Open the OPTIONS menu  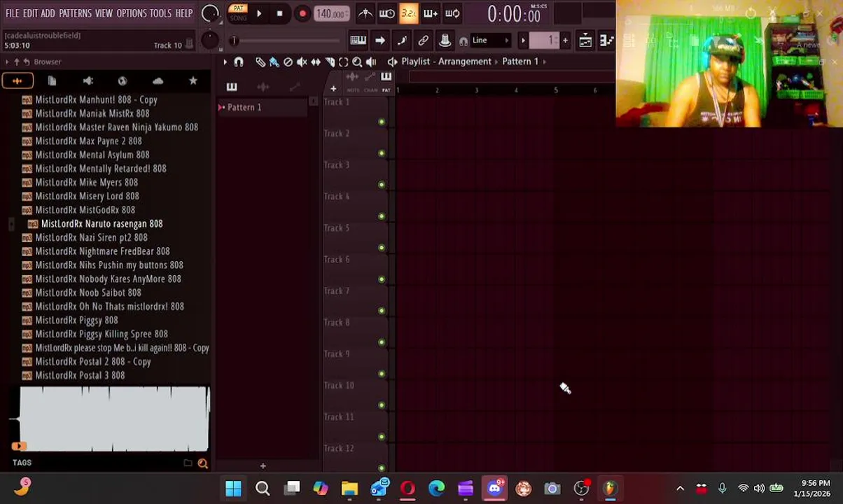[131, 13]
